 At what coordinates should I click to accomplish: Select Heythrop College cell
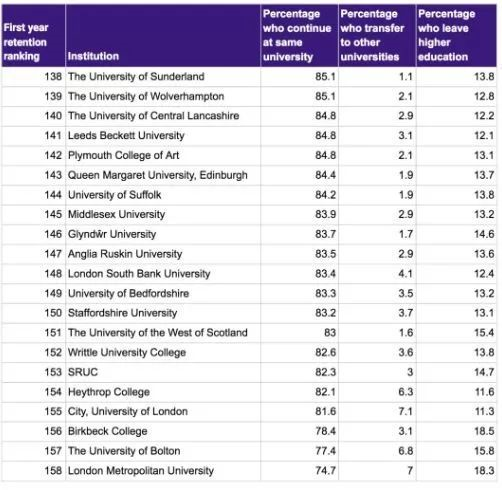click(x=163, y=392)
